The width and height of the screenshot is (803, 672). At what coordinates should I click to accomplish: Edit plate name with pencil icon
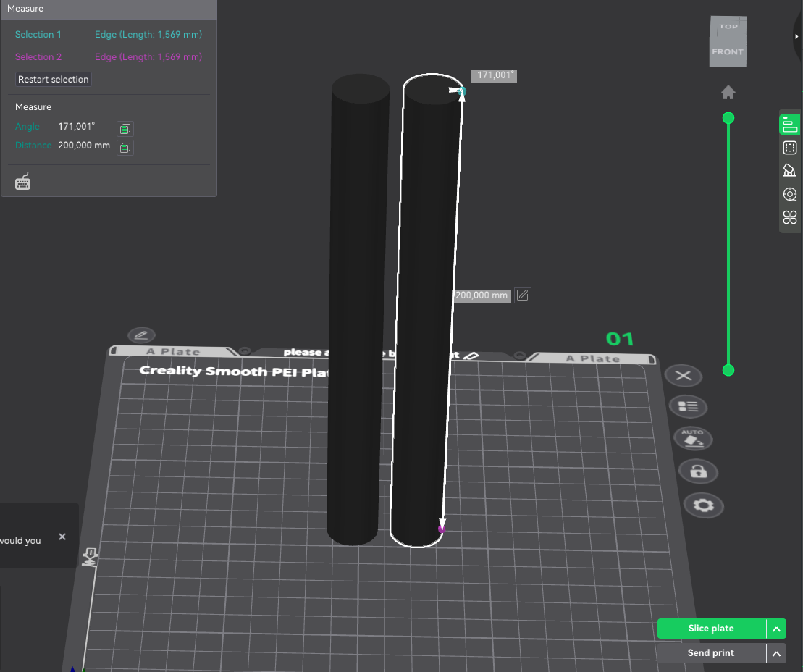click(x=141, y=335)
